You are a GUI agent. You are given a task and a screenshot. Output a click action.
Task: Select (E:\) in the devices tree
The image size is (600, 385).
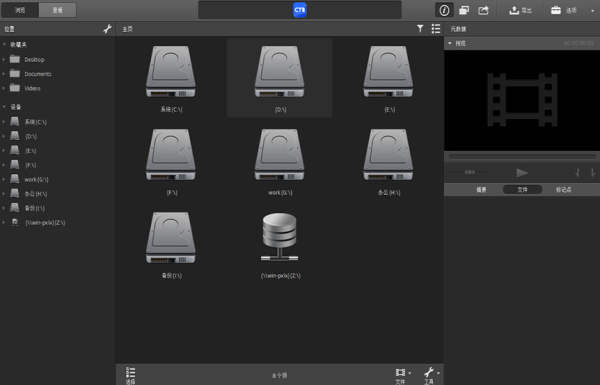pos(31,151)
